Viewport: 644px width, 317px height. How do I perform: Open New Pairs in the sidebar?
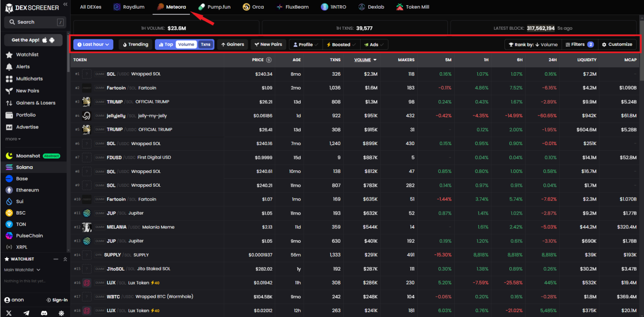pyautogui.click(x=23, y=91)
